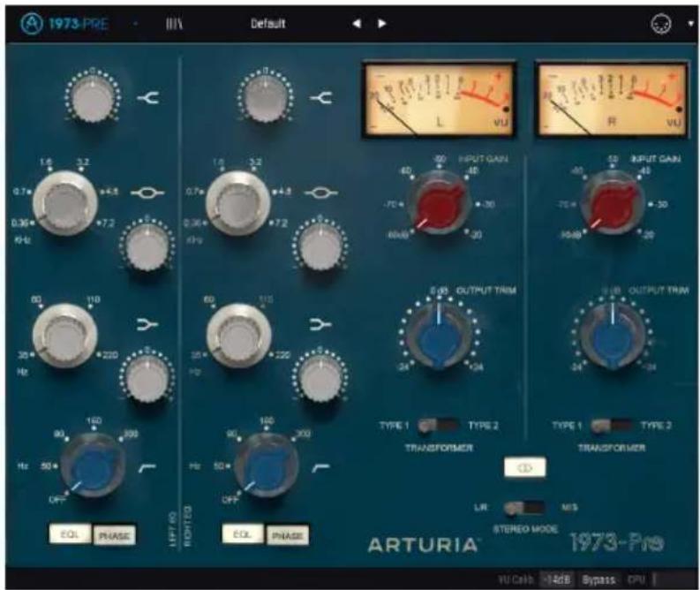The width and height of the screenshot is (700, 590).
Task: Select OFF on left high-pass filter
Action: [x=57, y=500]
